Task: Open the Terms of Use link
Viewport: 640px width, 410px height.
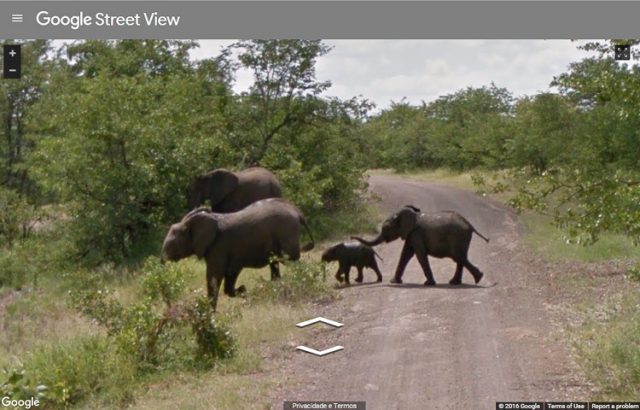Action: pyautogui.click(x=566, y=406)
